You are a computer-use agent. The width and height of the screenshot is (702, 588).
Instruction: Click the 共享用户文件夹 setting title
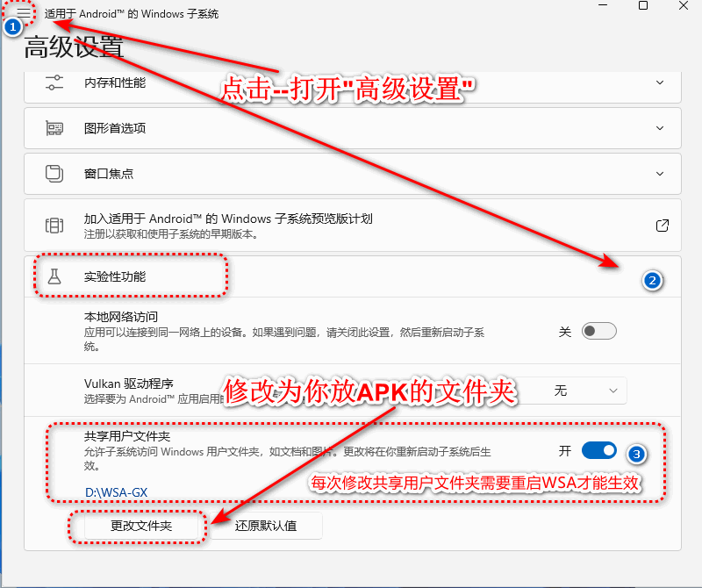127,436
